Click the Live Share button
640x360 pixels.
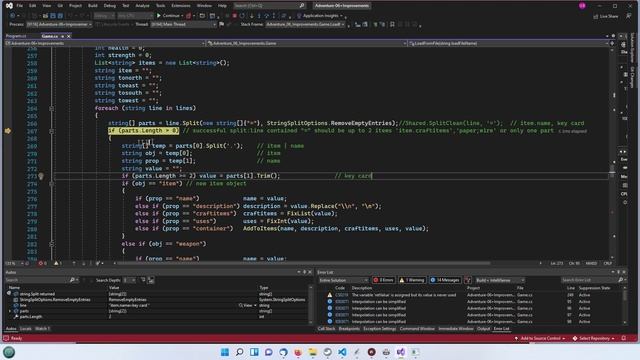click(x=606, y=16)
